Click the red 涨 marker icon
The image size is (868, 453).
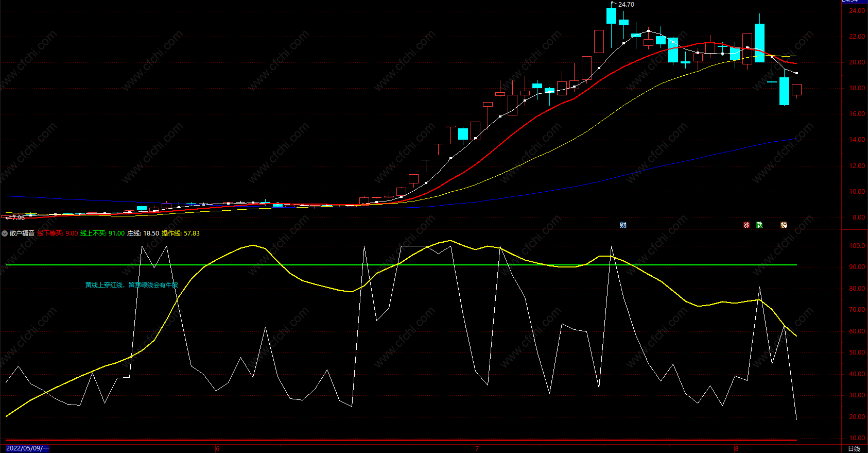coord(747,225)
